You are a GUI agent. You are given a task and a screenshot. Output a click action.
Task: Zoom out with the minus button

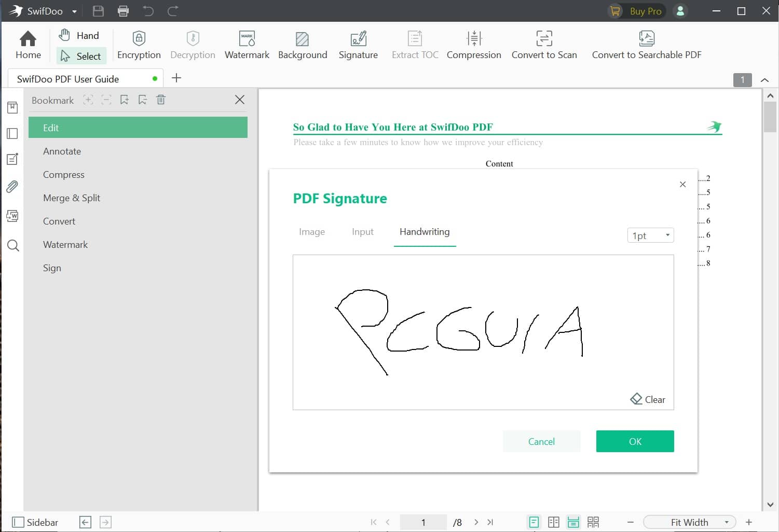tap(631, 522)
